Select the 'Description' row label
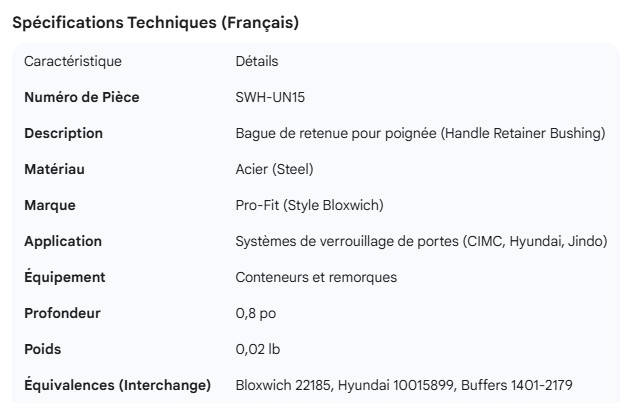 point(63,133)
